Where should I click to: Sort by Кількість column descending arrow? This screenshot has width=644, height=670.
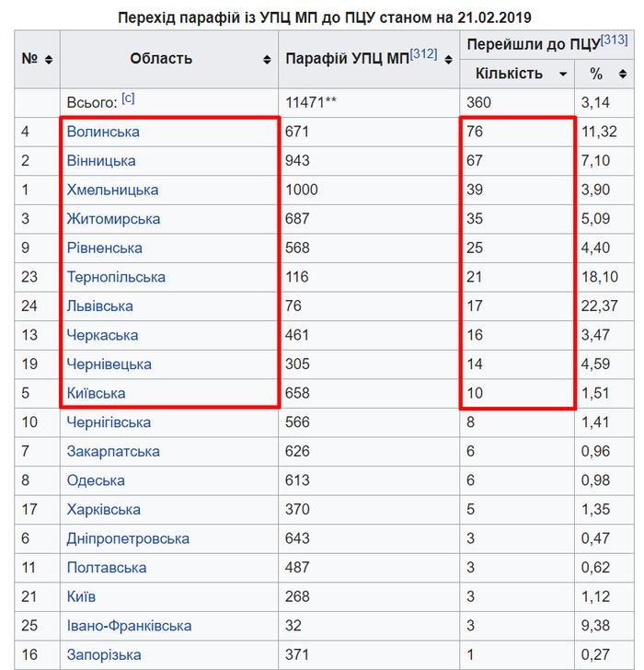tap(562, 74)
